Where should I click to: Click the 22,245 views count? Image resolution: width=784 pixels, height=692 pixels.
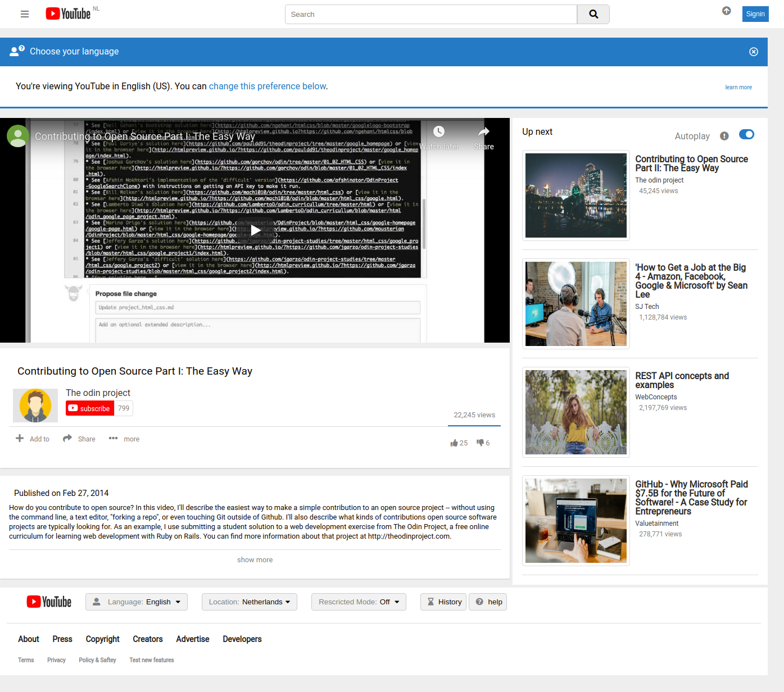[x=474, y=415]
